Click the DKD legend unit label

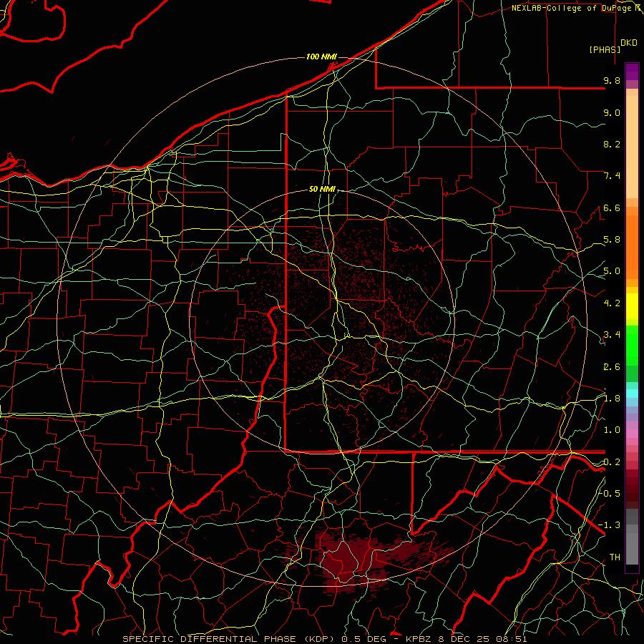point(629,43)
